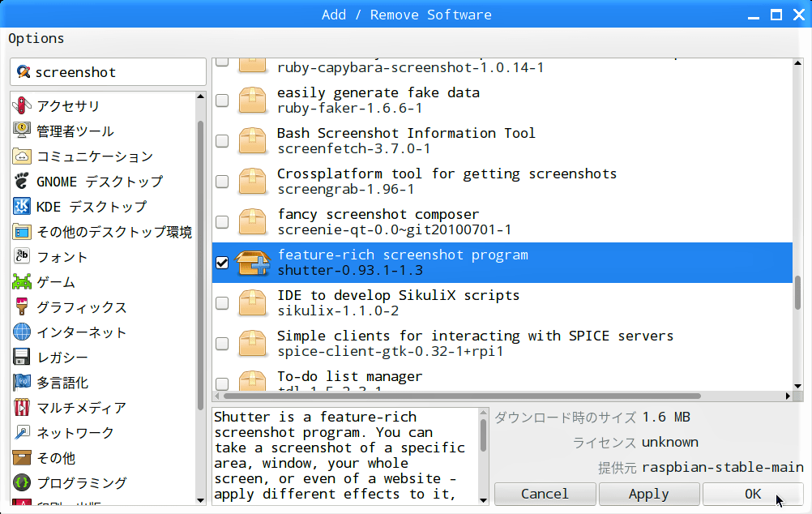Uncheck the shutter package checkbox
The image size is (812, 514).
222,263
